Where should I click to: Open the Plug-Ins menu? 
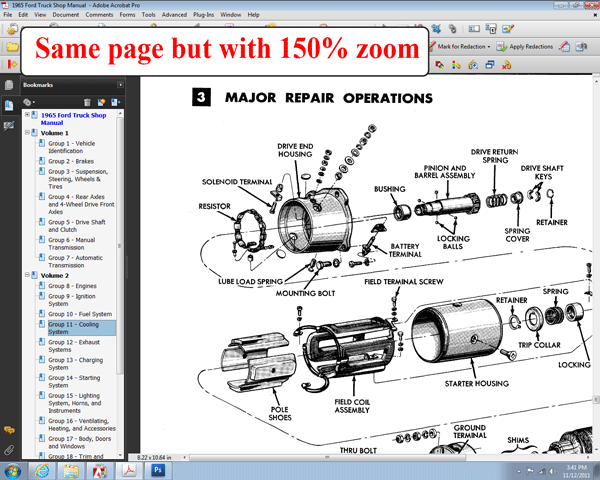(204, 15)
